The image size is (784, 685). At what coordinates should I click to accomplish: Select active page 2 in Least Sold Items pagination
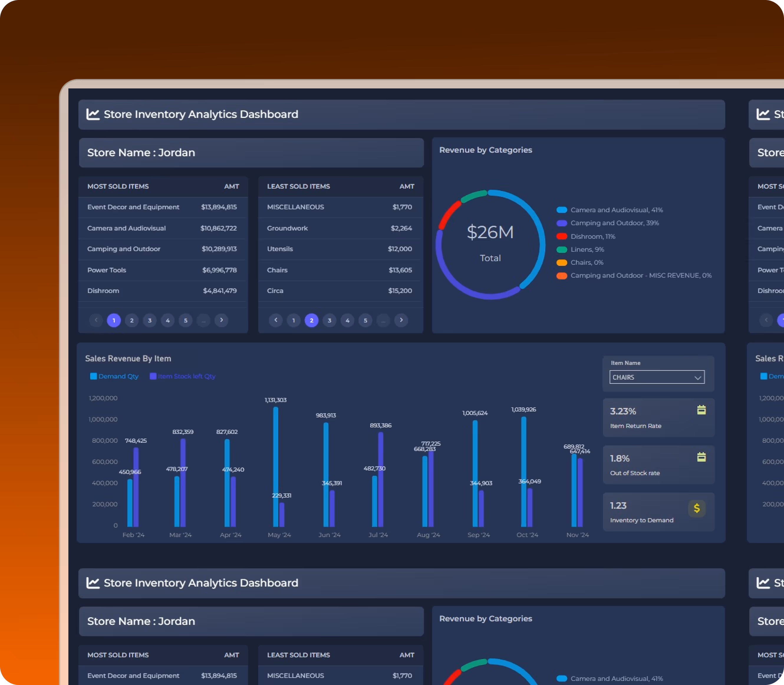click(312, 320)
